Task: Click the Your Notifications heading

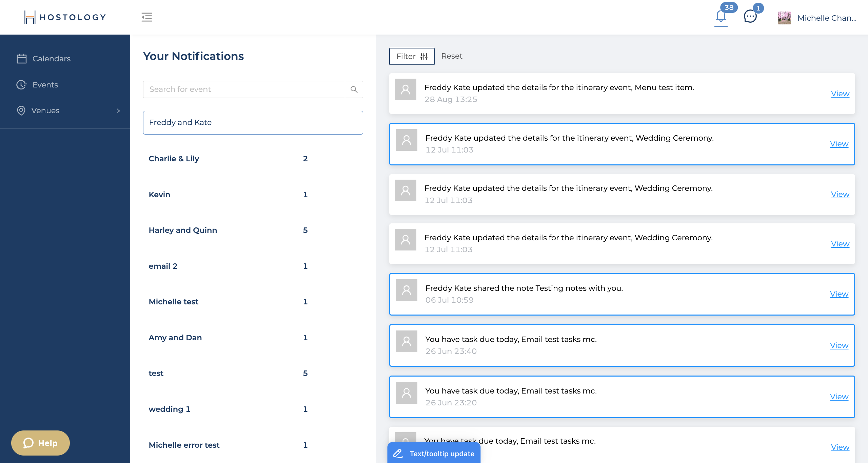Action: [193, 56]
